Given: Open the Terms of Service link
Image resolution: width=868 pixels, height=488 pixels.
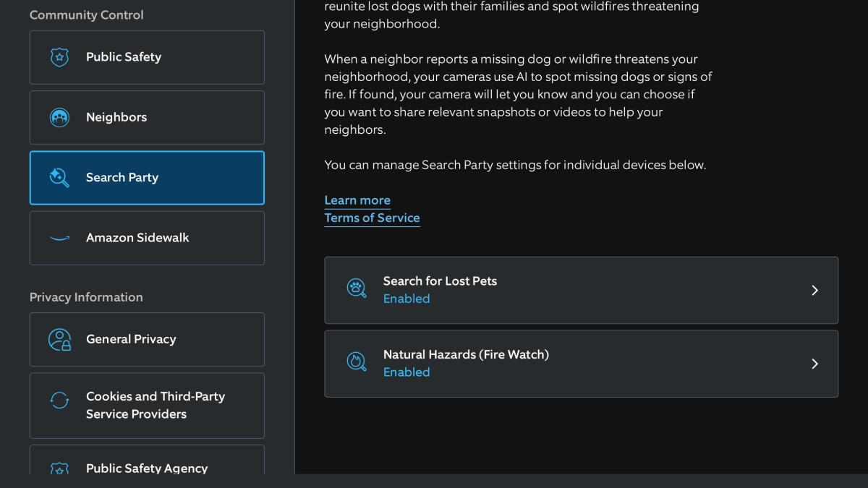Looking at the screenshot, I should click(x=372, y=218).
